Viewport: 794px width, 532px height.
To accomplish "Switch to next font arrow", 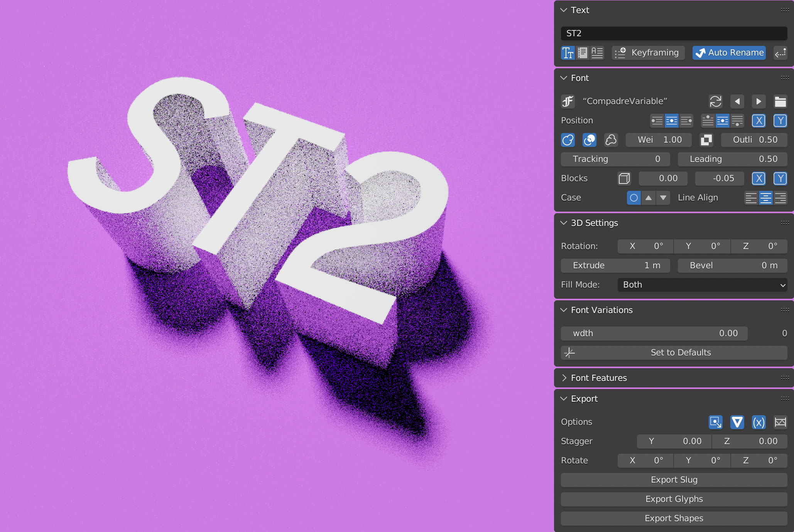I will tap(759, 101).
